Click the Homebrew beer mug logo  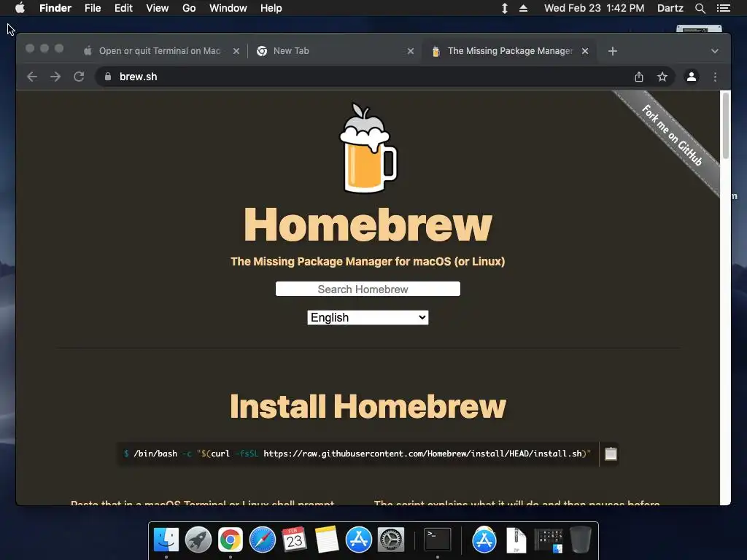(x=368, y=147)
